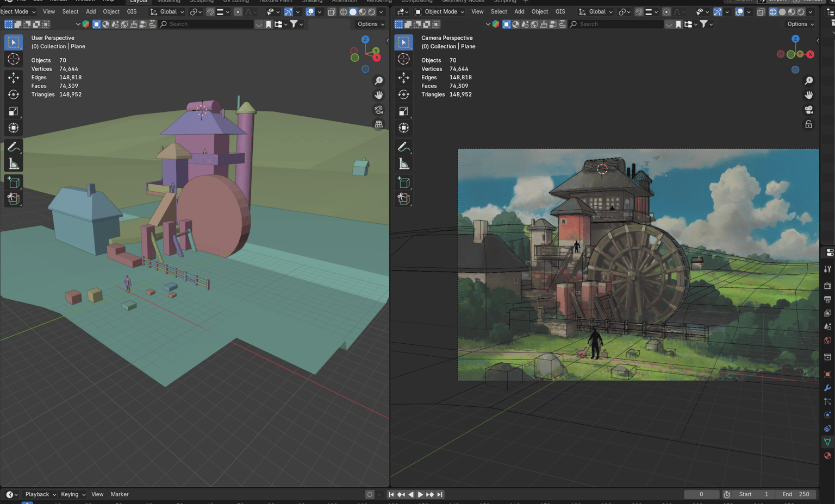Image resolution: width=835 pixels, height=504 pixels.
Task: Choose the Transform tool in left viewport
Action: (x=14, y=128)
